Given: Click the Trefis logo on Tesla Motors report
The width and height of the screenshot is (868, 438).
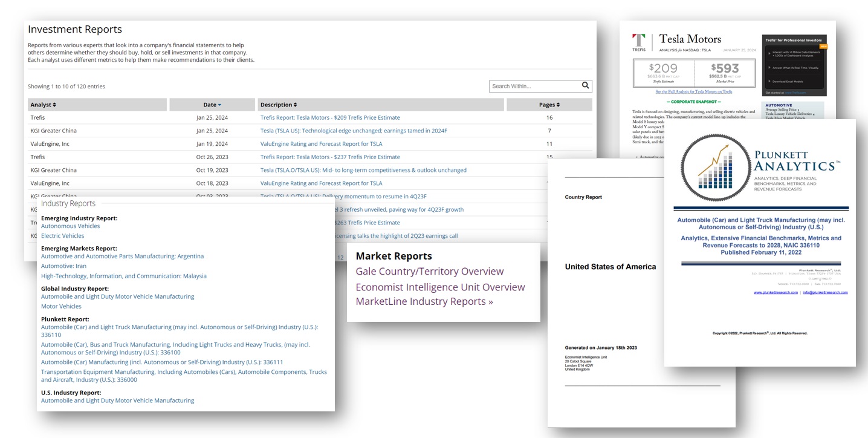Looking at the screenshot, I should (638, 41).
